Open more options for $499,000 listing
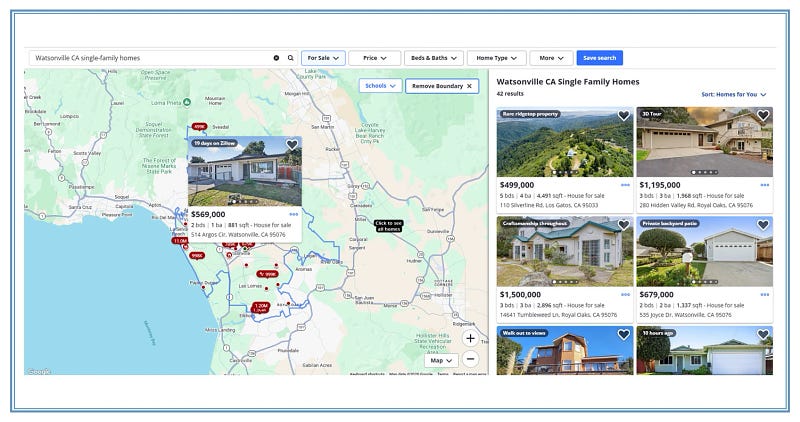The height and width of the screenshot is (422, 800). [625, 185]
